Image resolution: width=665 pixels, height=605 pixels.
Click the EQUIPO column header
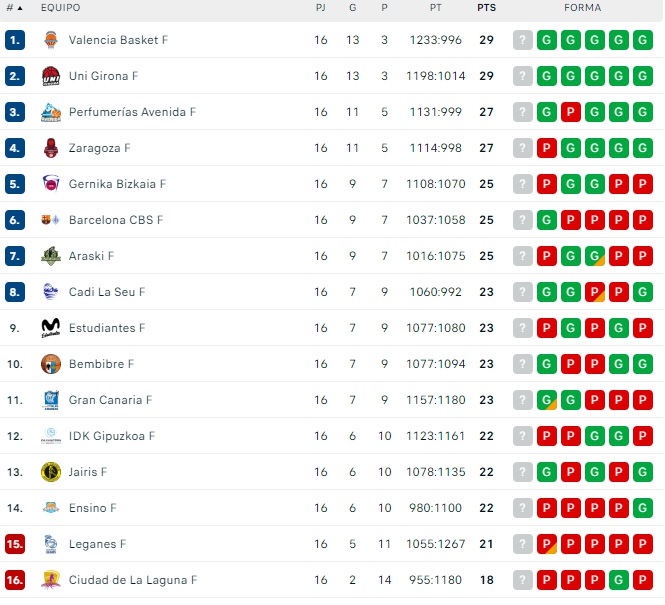point(61,8)
